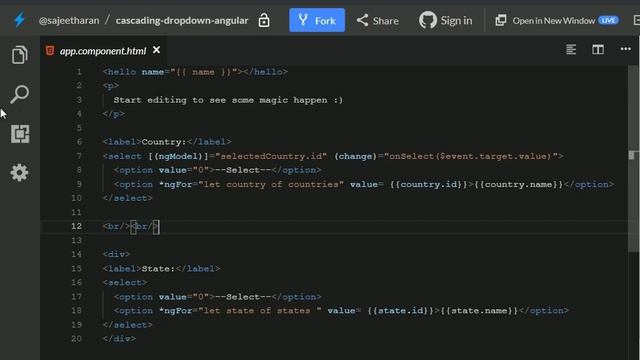Click the '<div>' tag on line 14
This screenshot has width=640, height=360.
pos(116,254)
